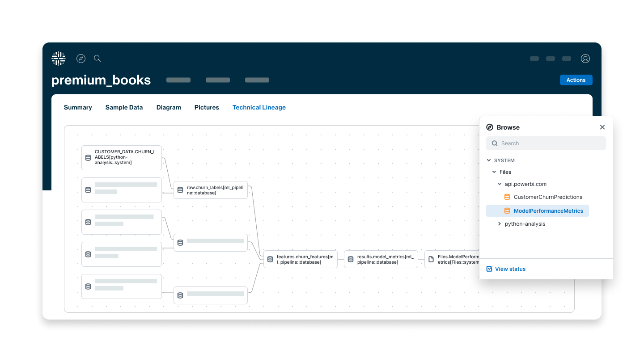The height and width of the screenshot is (362, 644).
Task: Select the database icon in results.model_metrics node
Action: pos(351,259)
